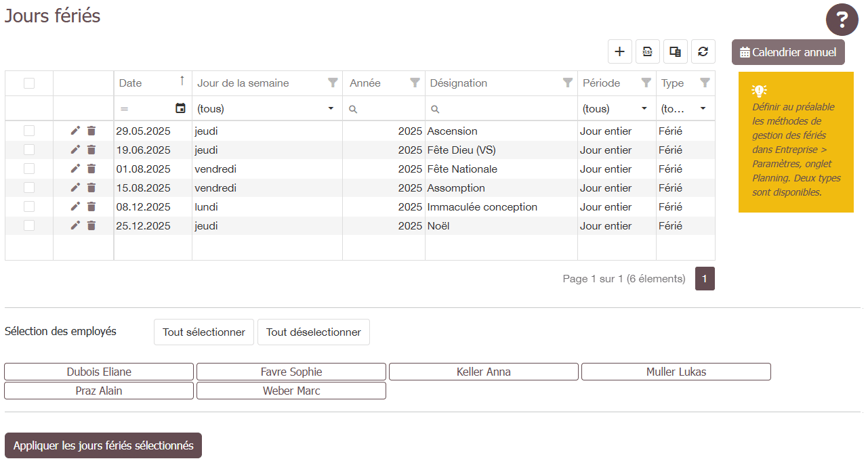The image size is (868, 461).
Task: Select the Immaculée conception row checkbox
Action: coord(29,206)
